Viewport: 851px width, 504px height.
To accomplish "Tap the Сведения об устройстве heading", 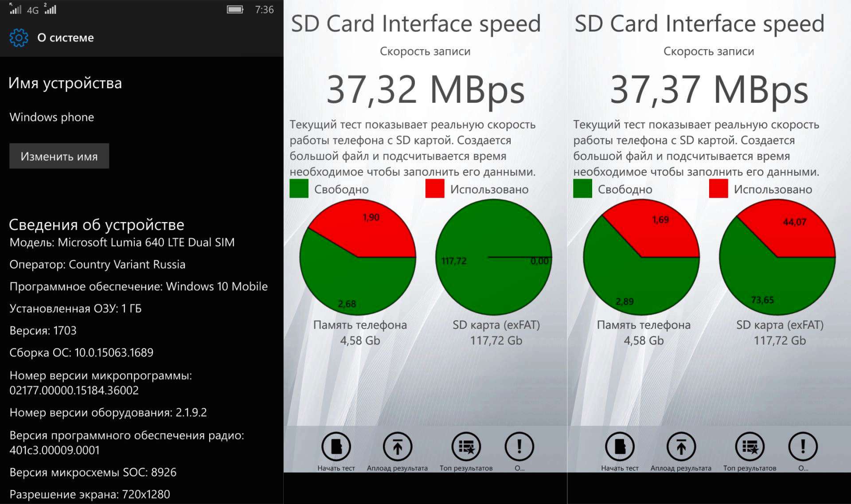I will (97, 225).
